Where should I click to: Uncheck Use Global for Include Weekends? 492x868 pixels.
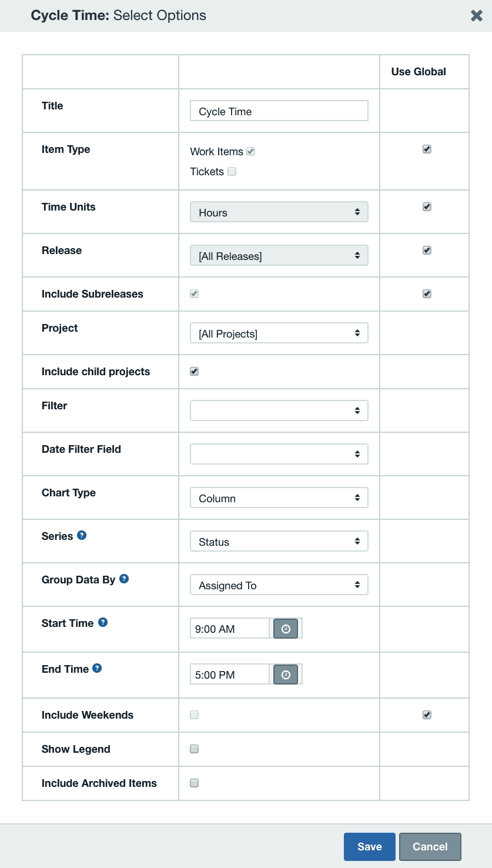tap(427, 715)
